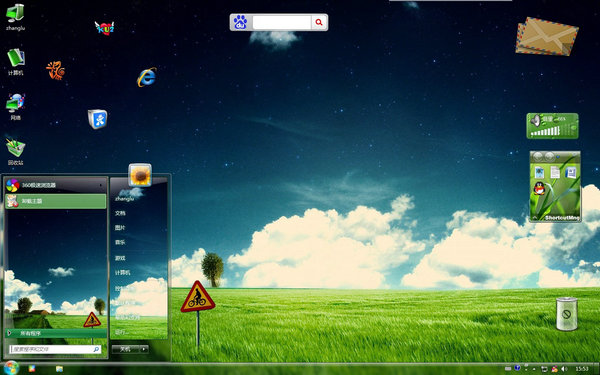Toggle the speaker mute icon in volume gadget
This screenshot has width=600, height=375.
point(535,121)
